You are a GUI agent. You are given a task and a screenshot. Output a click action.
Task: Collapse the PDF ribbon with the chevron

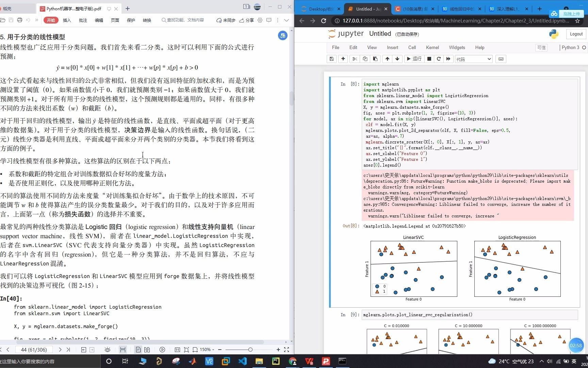click(x=287, y=20)
